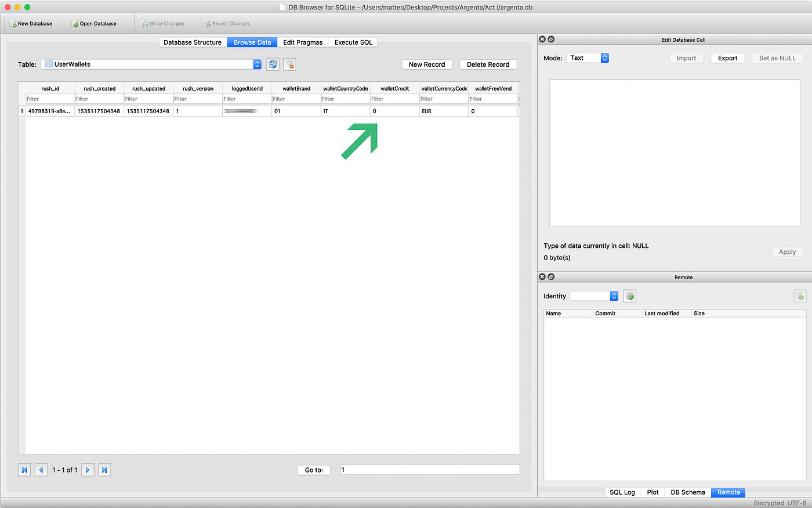Click the cell editor text area
The width and height of the screenshot is (812, 508).
point(675,153)
